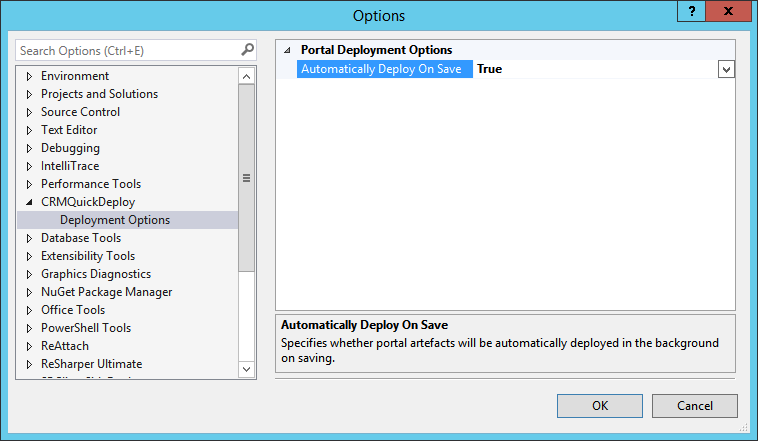Click the Help question mark button
This screenshot has height=441, width=758.
tap(691, 11)
